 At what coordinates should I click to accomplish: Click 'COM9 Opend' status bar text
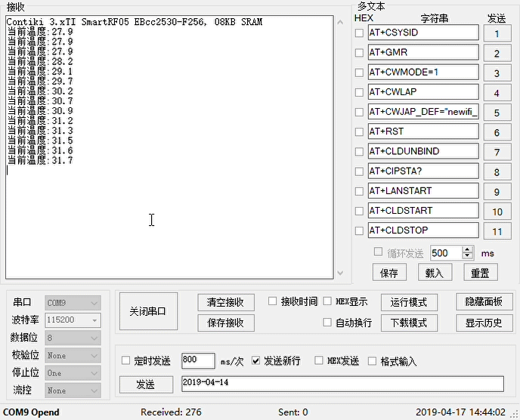coord(31,412)
